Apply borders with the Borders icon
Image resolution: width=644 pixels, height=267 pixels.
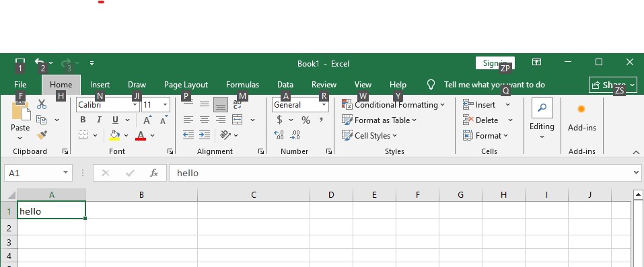(83, 135)
